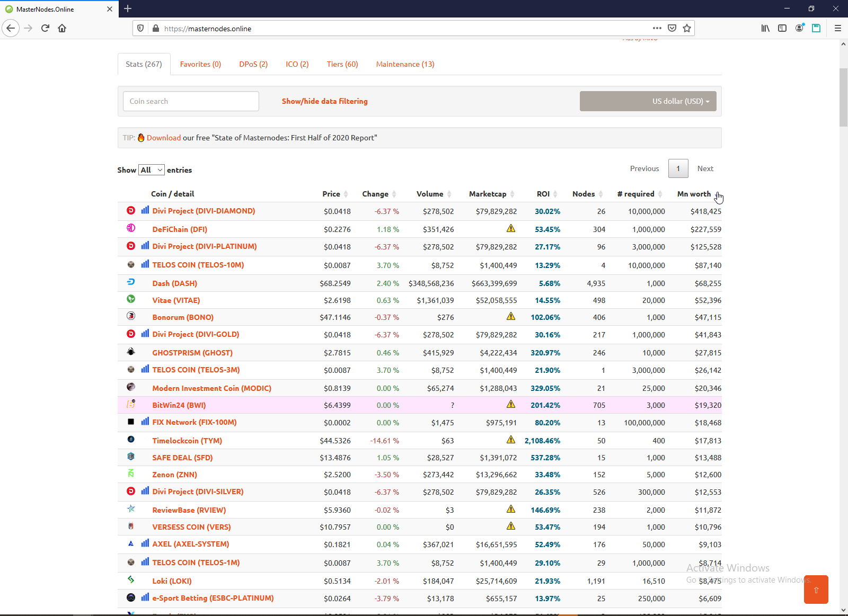Sort the table by Price column

point(335,194)
